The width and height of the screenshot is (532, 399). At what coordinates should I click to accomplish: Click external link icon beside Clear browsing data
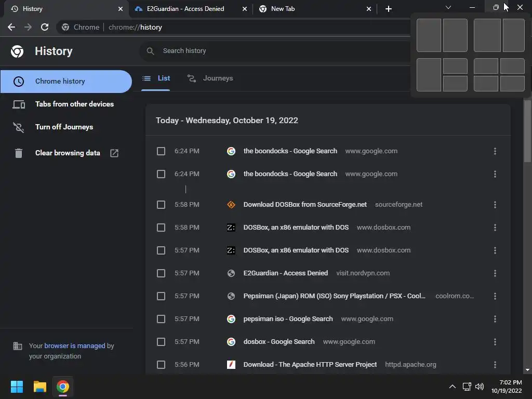(114, 153)
